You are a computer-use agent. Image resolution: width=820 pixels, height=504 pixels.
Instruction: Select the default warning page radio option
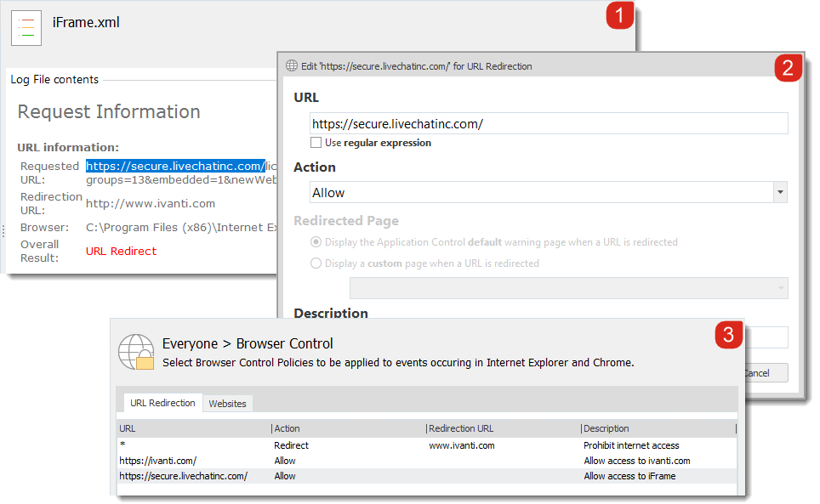click(316, 242)
